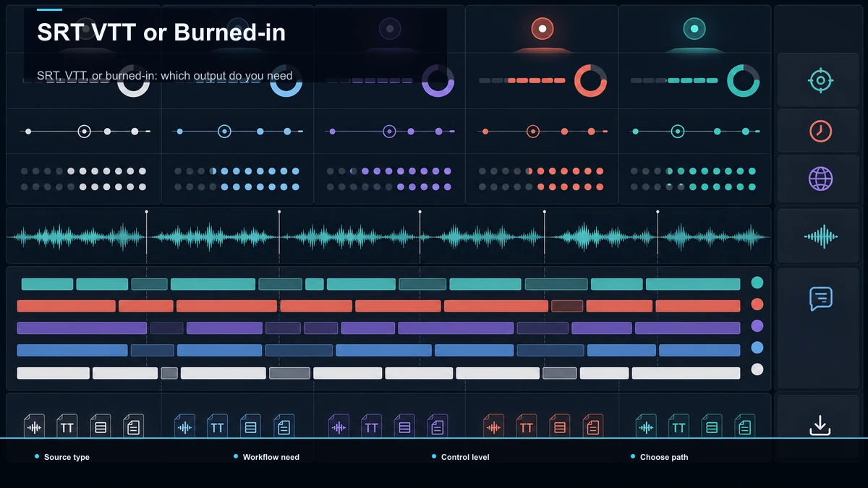Select the teal radio button at top
868x488 pixels.
(694, 29)
